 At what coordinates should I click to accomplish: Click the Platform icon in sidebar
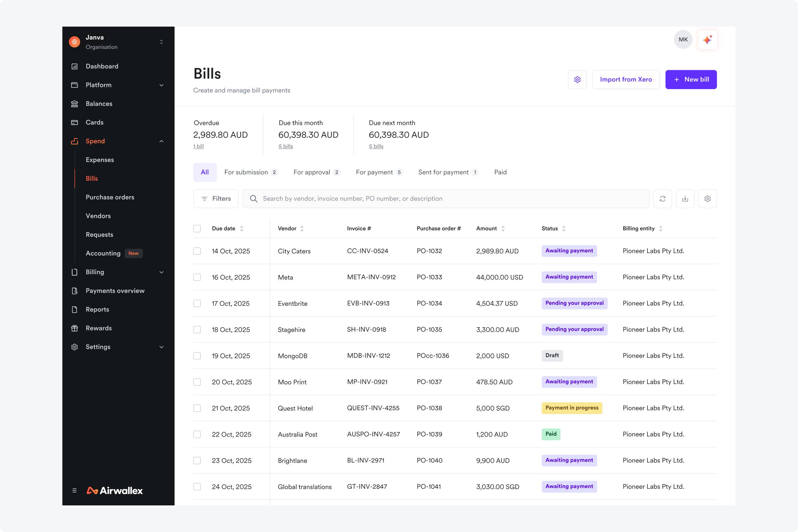pos(74,85)
